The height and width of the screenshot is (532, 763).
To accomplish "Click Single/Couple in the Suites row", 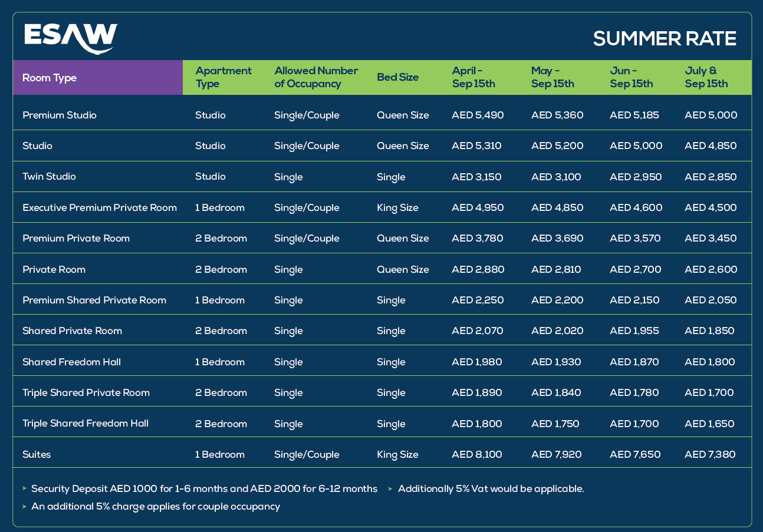I will 307,454.
